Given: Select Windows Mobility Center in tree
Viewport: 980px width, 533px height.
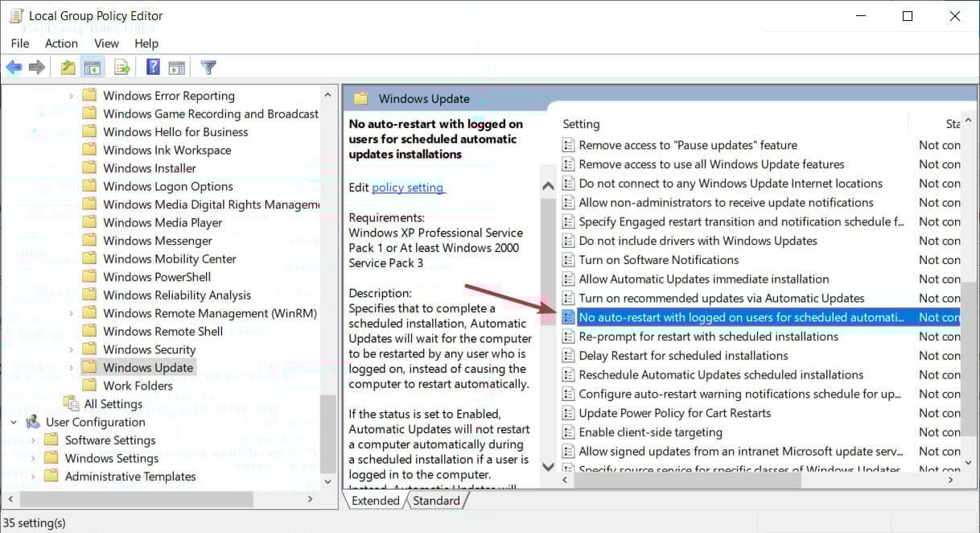Looking at the screenshot, I should click(x=170, y=258).
